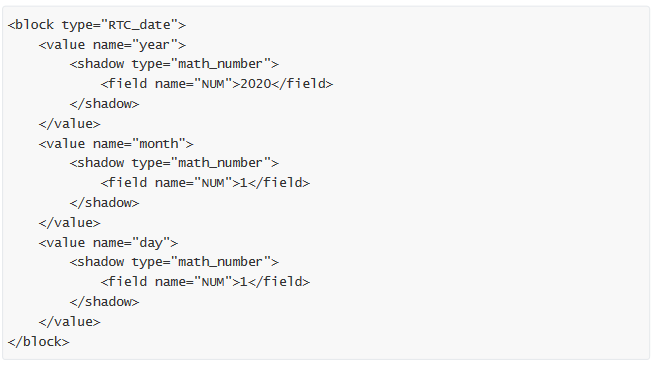655x365 pixels.
Task: Click the closing shadow tag under day
Action: click(104, 302)
